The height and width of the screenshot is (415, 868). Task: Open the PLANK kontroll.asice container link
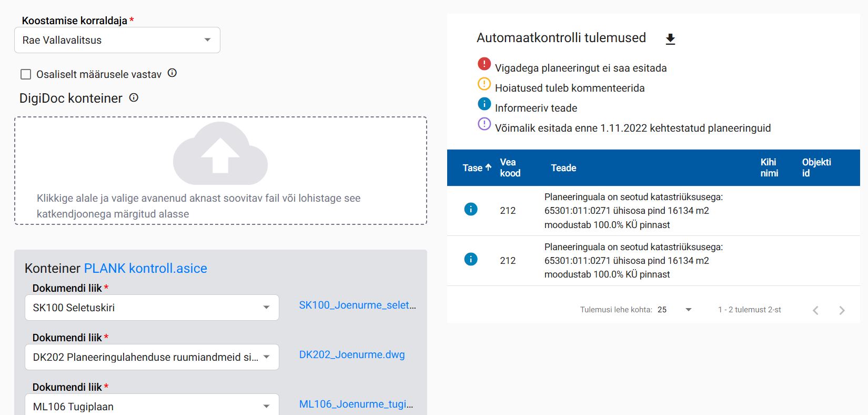coord(145,269)
